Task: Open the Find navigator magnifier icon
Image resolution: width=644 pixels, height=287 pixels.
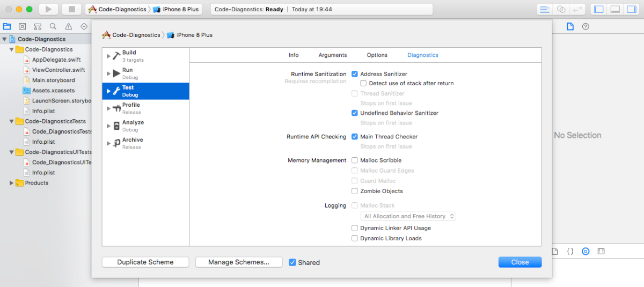Action: click(x=53, y=26)
